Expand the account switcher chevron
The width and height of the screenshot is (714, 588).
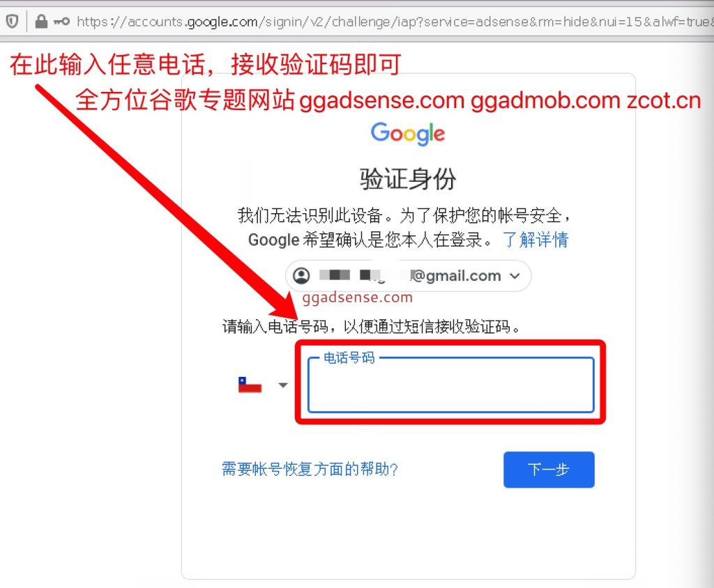pyautogui.click(x=515, y=276)
